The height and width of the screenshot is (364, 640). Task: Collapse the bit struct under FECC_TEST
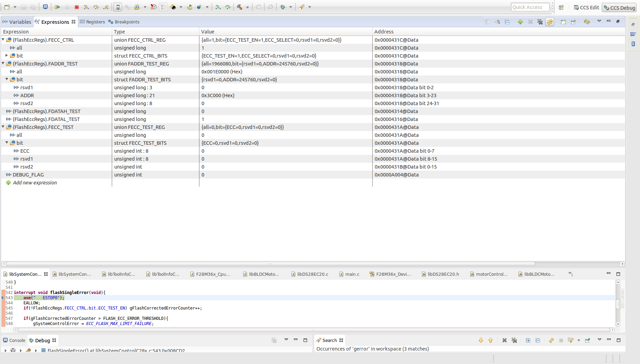tap(7, 143)
